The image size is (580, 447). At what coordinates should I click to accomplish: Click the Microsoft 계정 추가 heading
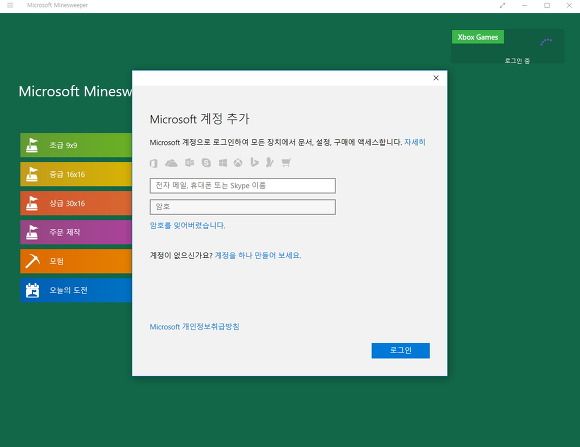[200, 119]
